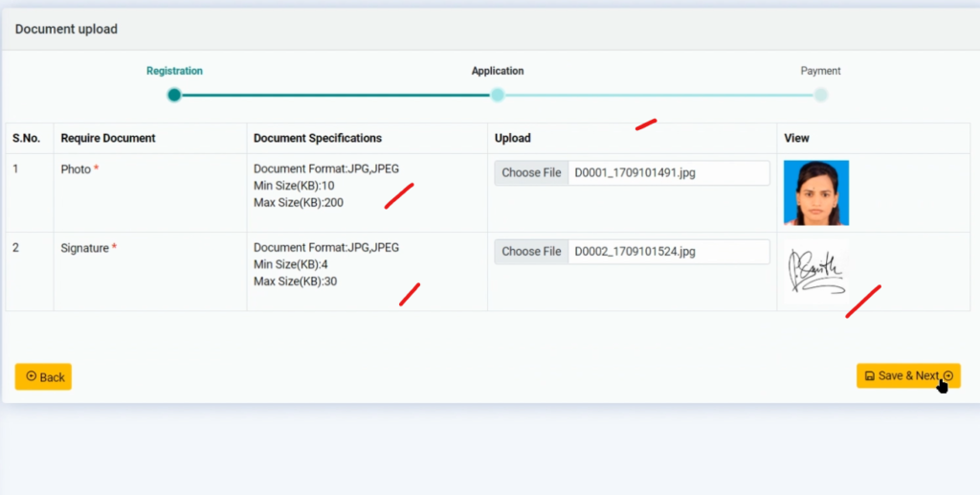Select the Registration step circle

click(x=174, y=95)
